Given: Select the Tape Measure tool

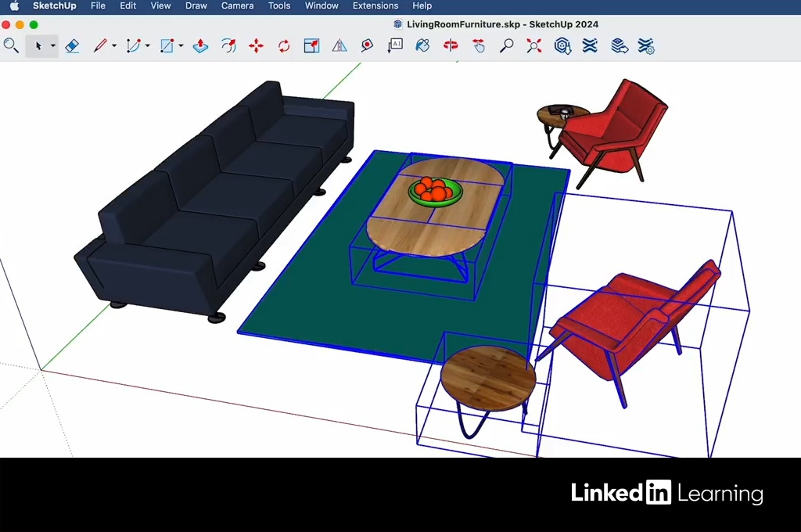Looking at the screenshot, I should 367,46.
